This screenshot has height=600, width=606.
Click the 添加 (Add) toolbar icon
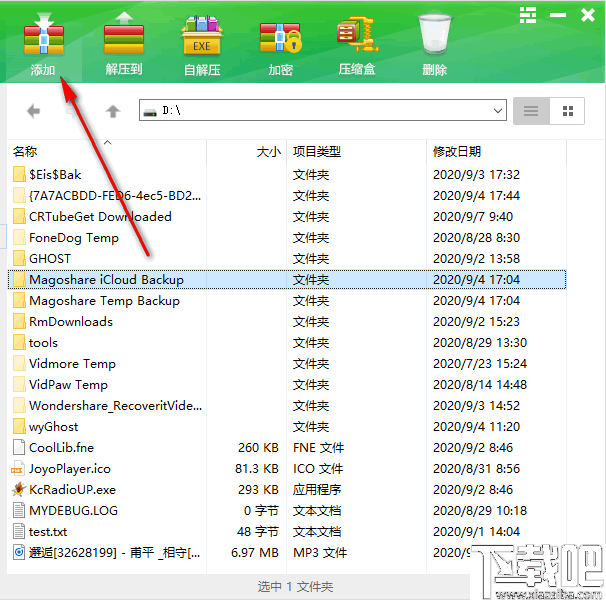click(43, 34)
